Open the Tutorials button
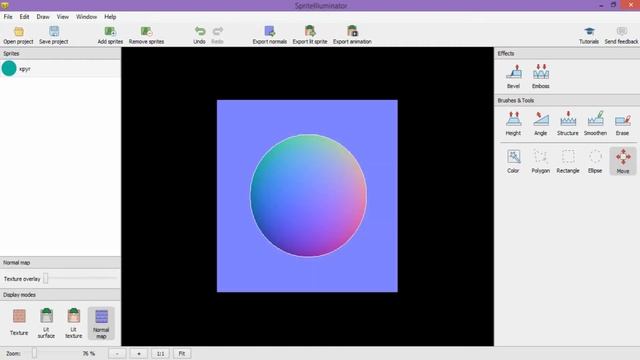 click(x=589, y=35)
